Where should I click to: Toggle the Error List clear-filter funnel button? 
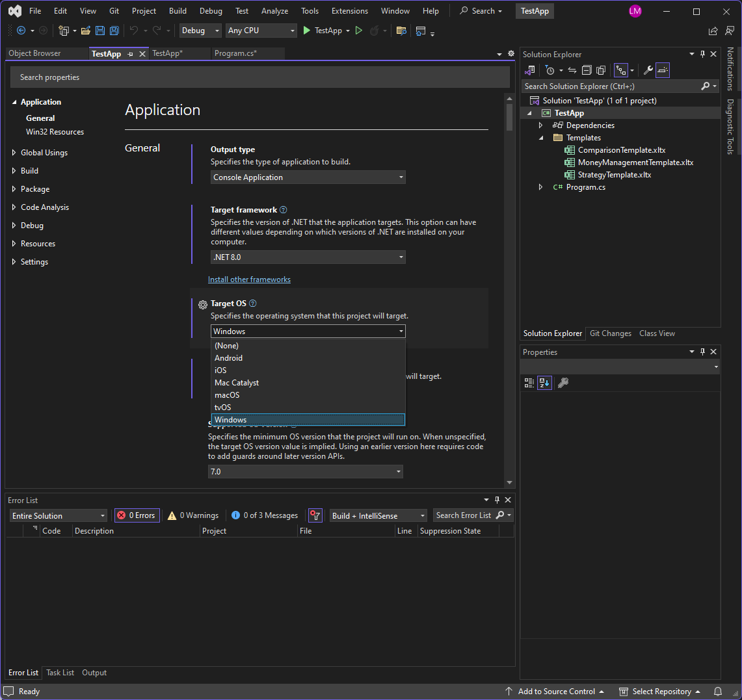[x=315, y=515]
